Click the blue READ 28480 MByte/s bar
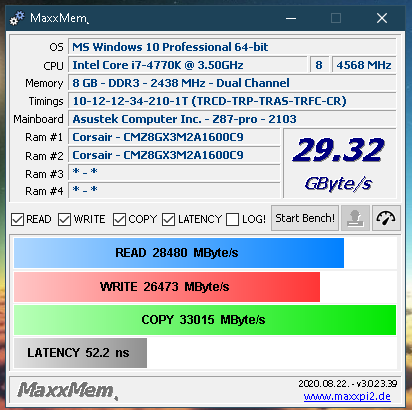Viewport: 412px width, 410px height. click(179, 253)
